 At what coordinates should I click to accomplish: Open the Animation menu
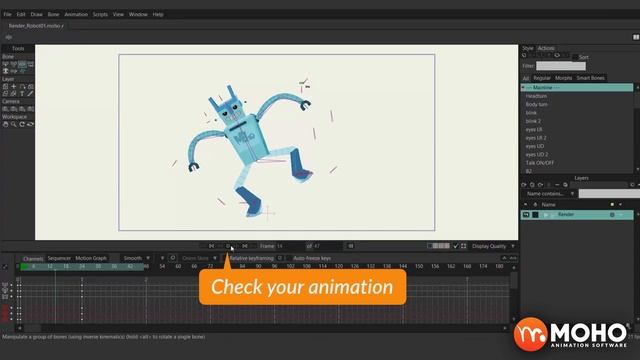tap(76, 14)
